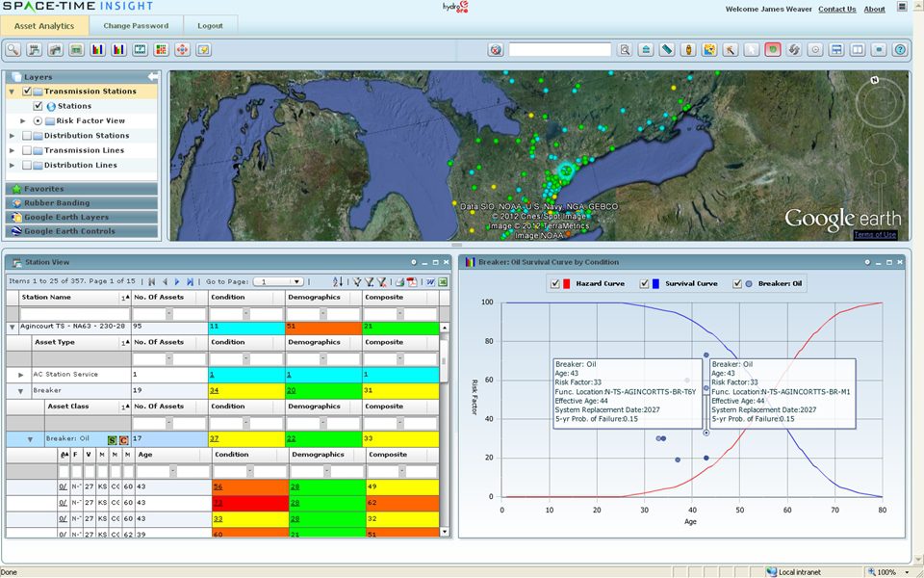This screenshot has height=578, width=924.
Task: Expand the Risk Factor View tree item
Action: click(24, 121)
